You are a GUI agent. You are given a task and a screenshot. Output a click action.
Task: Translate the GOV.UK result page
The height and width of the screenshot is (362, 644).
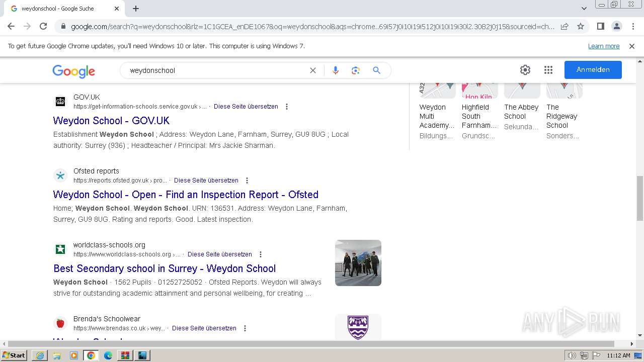246,107
